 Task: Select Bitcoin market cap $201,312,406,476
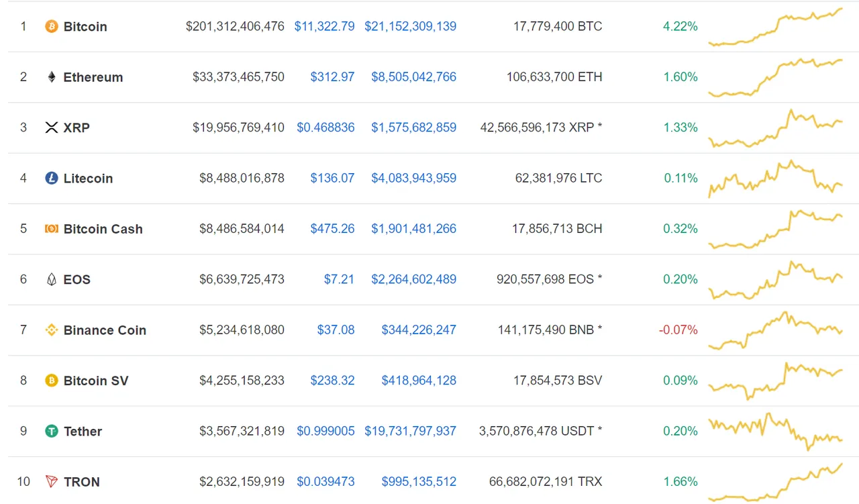(235, 27)
